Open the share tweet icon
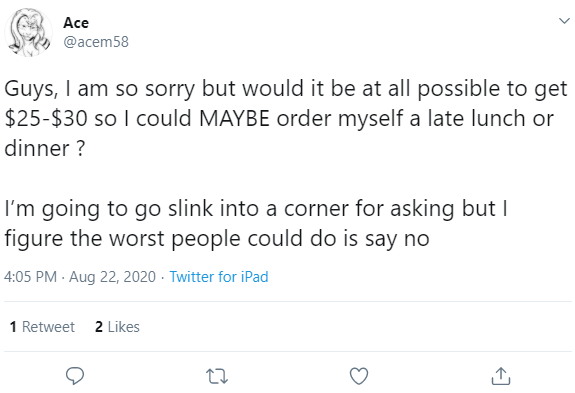Screen dimensions: 575x393 (x=501, y=376)
